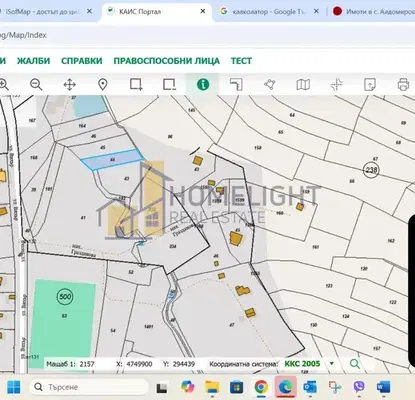The height and width of the screenshot is (400, 415).
Task: Open Microsoft Edge from the taskbar
Action: pyautogui.click(x=285, y=387)
